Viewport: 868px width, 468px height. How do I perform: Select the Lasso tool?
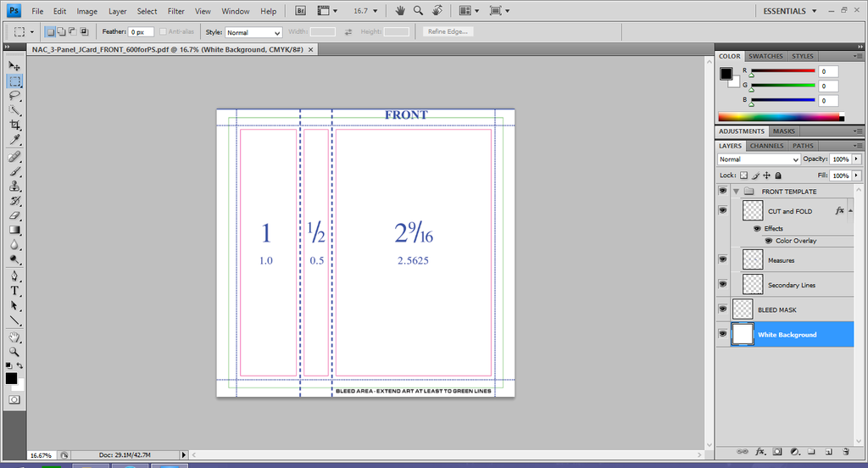(x=14, y=96)
